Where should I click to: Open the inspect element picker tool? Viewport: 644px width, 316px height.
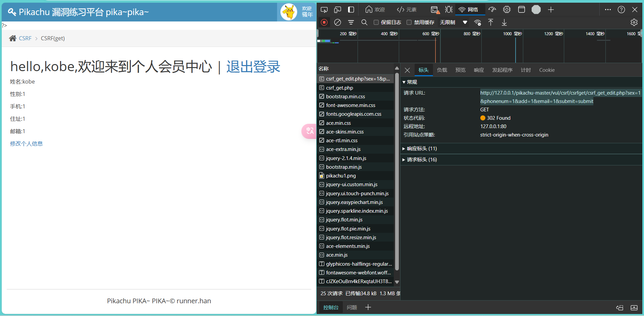coord(324,10)
